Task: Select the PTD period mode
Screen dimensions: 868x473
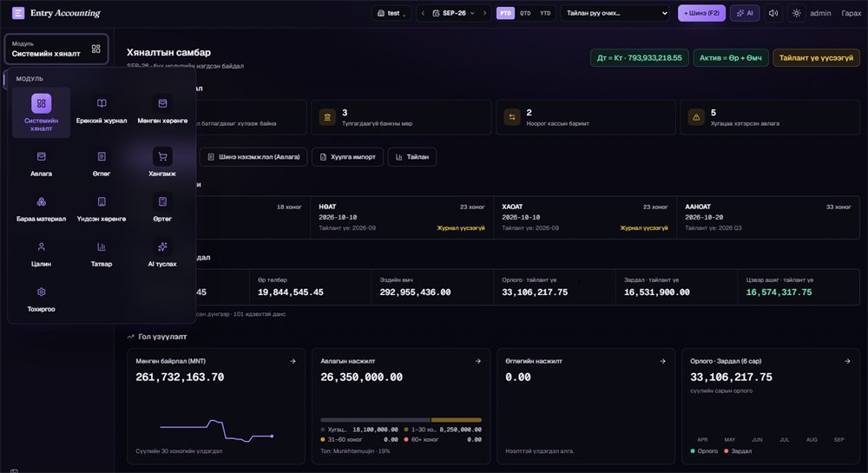Action: (x=505, y=13)
